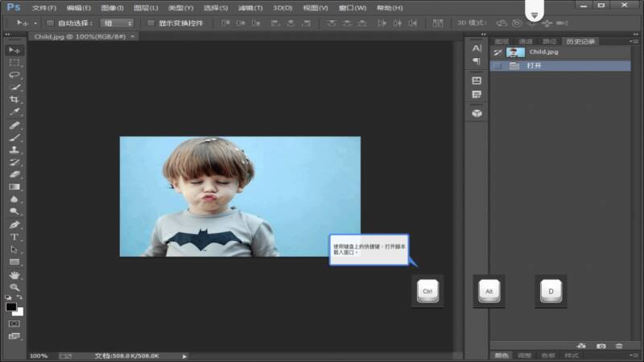Select the Eyedropper tool
Image resolution: width=644 pixels, height=362 pixels.
[x=14, y=112]
